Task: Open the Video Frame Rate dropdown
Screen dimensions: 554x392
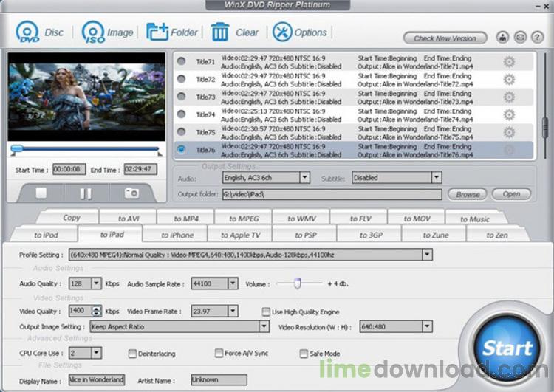Action: tap(233, 311)
